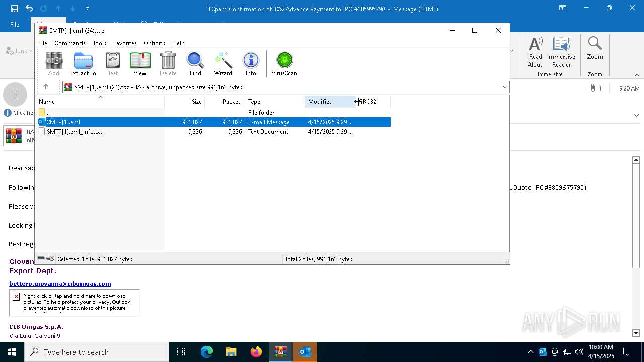Sort by Name column header

click(100, 102)
